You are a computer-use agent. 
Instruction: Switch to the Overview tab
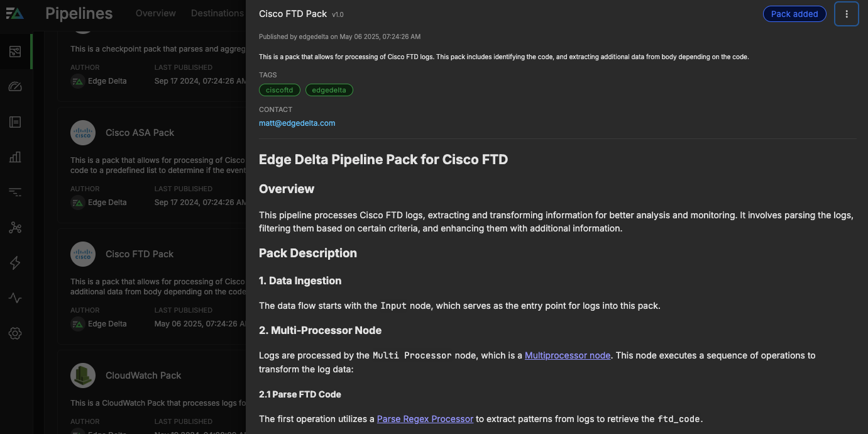click(156, 13)
